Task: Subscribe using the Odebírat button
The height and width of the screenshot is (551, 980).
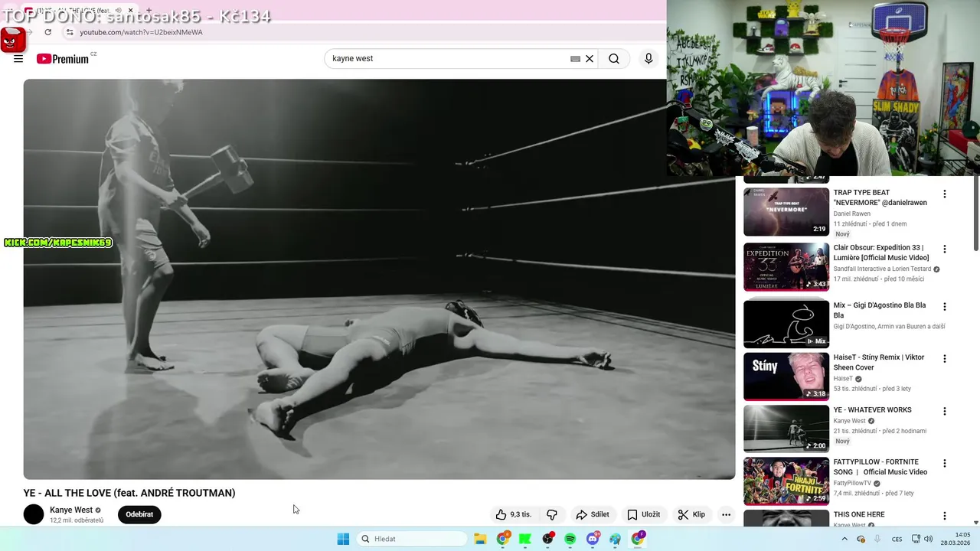Action: (x=139, y=514)
